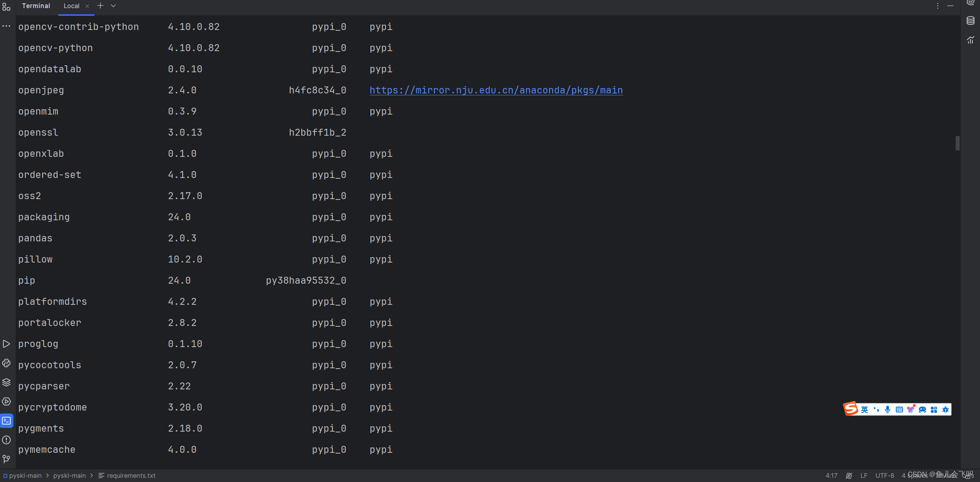Viewport: 980px width, 482px height.
Task: Open the terminal options menu
Action: [x=937, y=5]
